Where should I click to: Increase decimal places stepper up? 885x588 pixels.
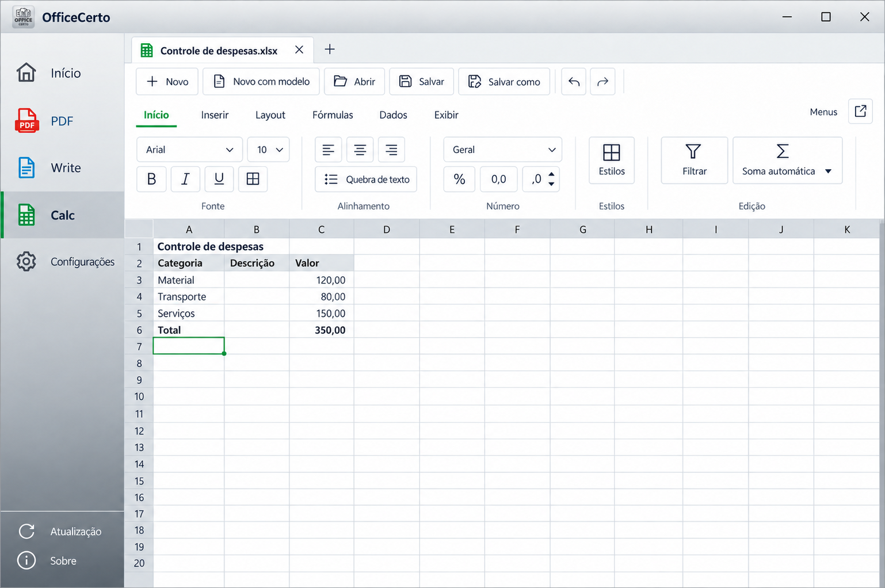pos(551,174)
